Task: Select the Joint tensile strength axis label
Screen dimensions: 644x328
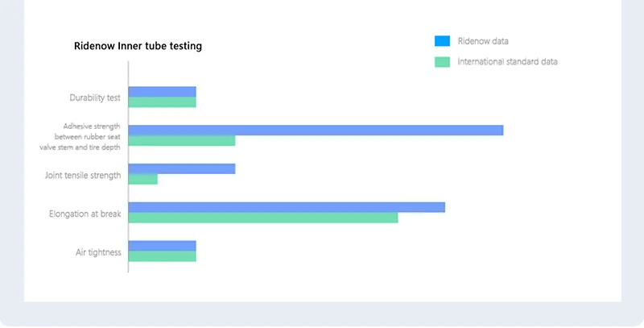Action: [85, 175]
